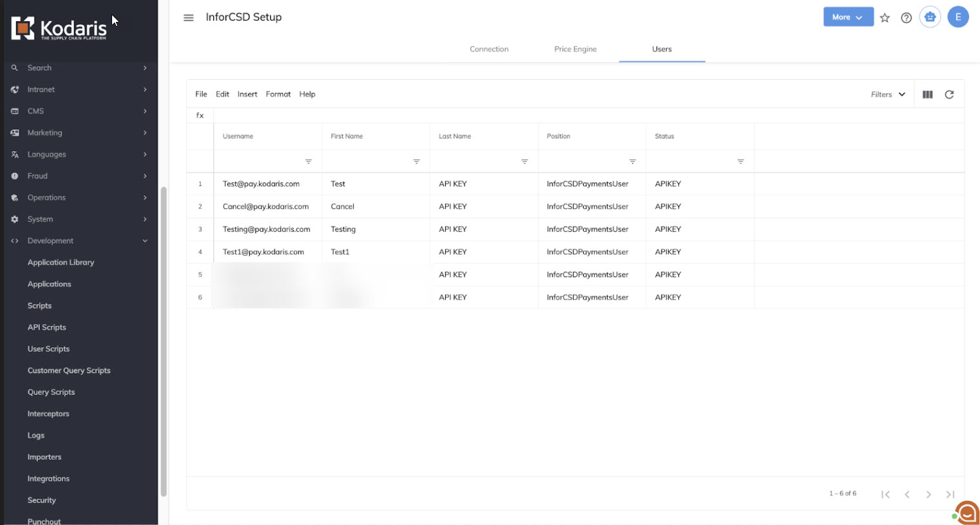Open the File menu
Screen dimensions: 980x525
[201, 94]
